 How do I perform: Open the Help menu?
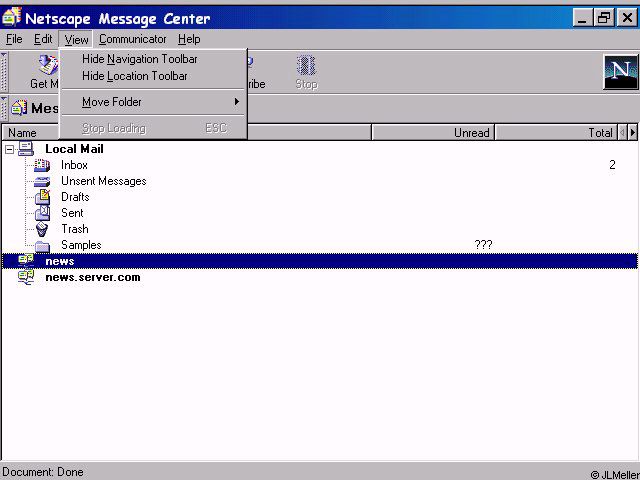189,39
